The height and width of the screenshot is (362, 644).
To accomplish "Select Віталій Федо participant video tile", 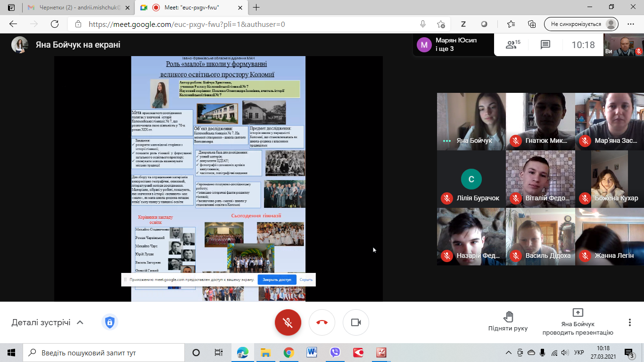I will (540, 179).
